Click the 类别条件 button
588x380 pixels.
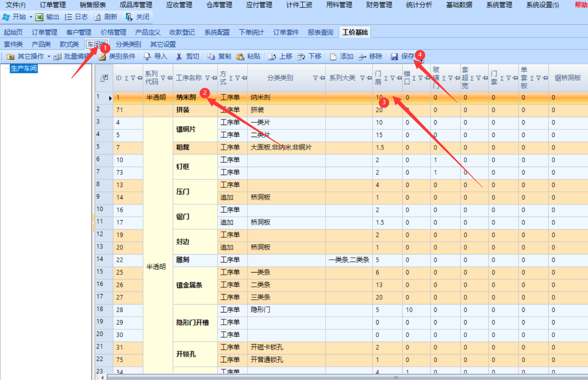pyautogui.click(x=117, y=57)
